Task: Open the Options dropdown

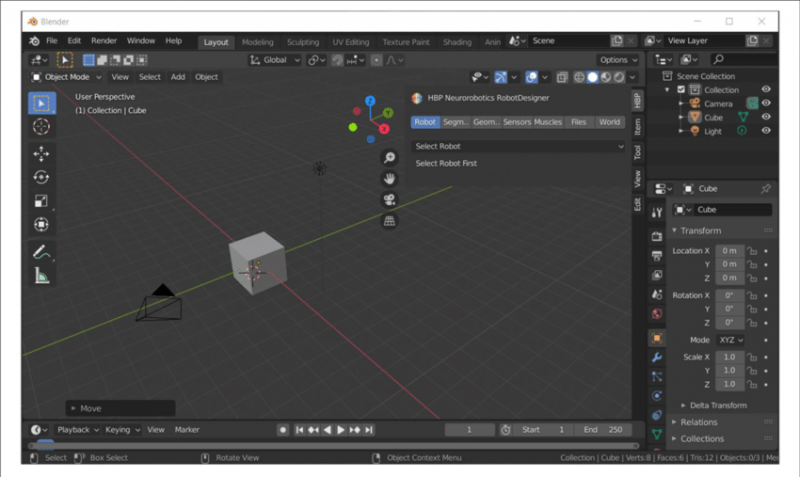Action: 618,60
